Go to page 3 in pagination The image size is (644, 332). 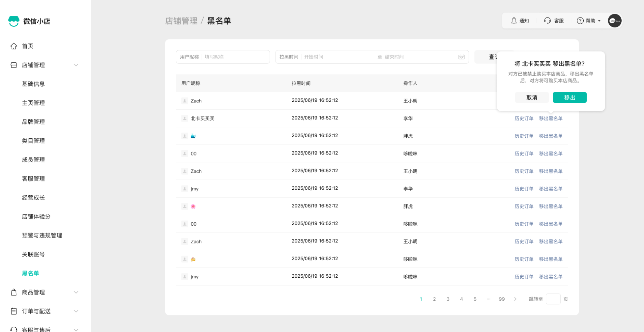click(x=448, y=299)
